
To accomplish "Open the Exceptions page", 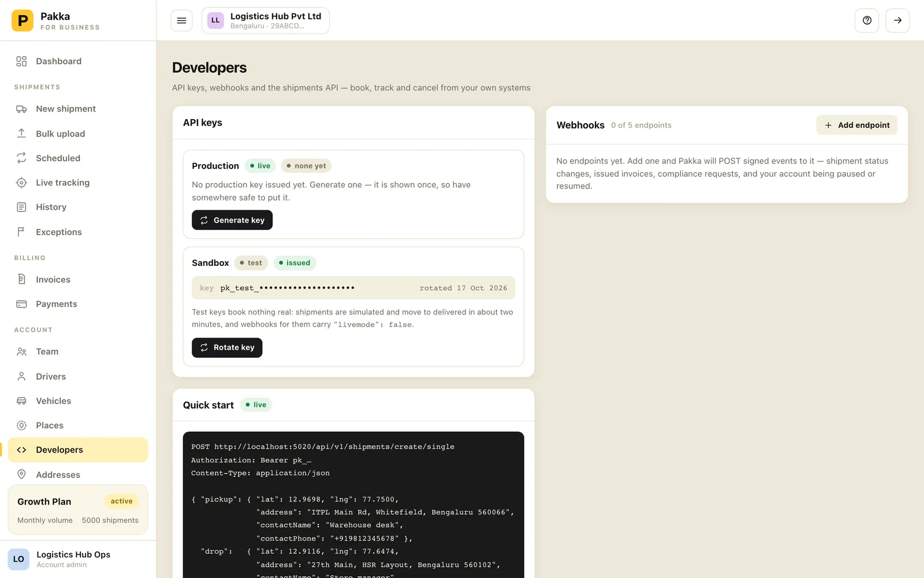I will pyautogui.click(x=78, y=232).
